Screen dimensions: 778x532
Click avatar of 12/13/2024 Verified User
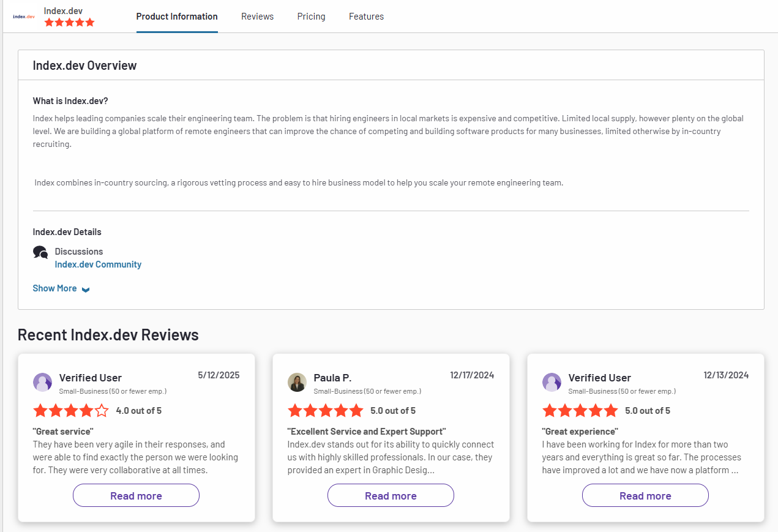point(552,383)
